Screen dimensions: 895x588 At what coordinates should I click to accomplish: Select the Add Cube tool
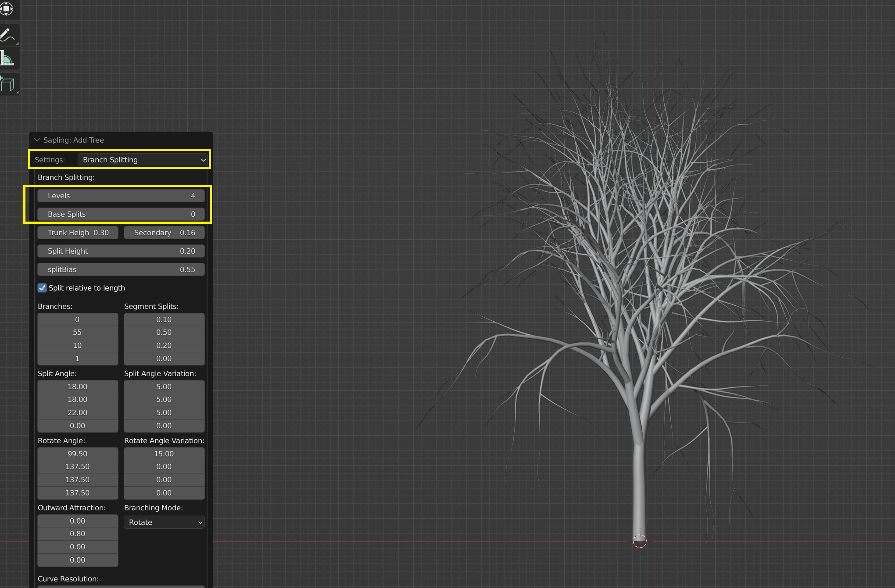[x=8, y=84]
